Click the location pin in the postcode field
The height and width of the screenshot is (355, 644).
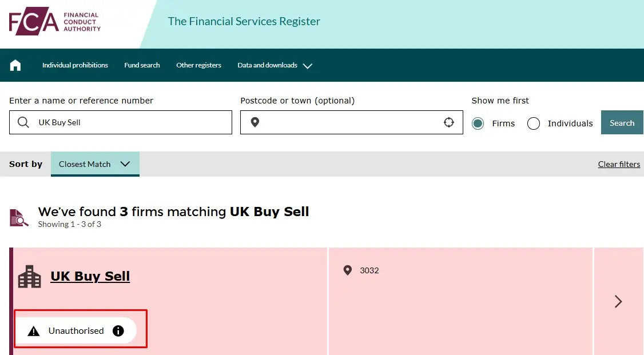pos(255,122)
